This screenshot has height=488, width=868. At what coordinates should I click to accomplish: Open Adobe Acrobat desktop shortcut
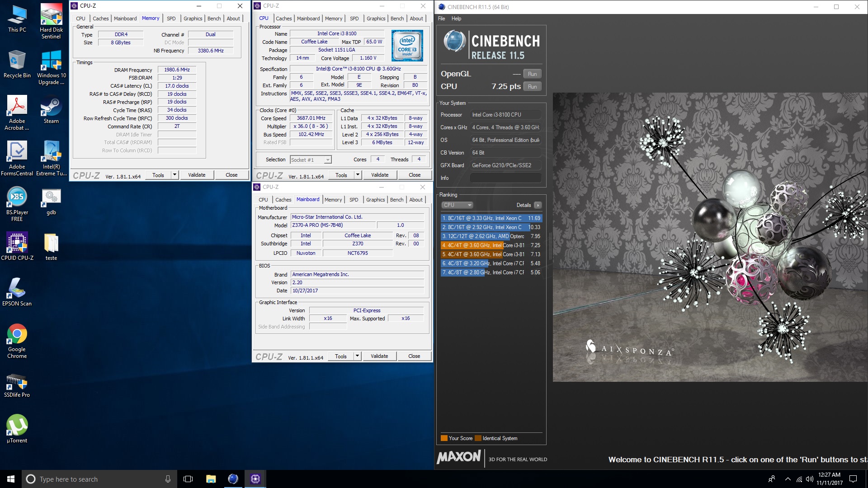(17, 113)
